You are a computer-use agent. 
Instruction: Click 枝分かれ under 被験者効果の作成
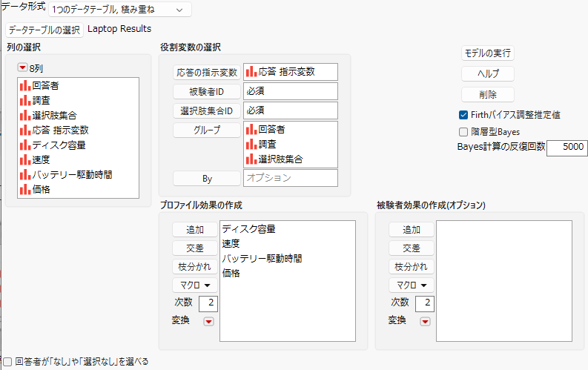click(x=412, y=267)
